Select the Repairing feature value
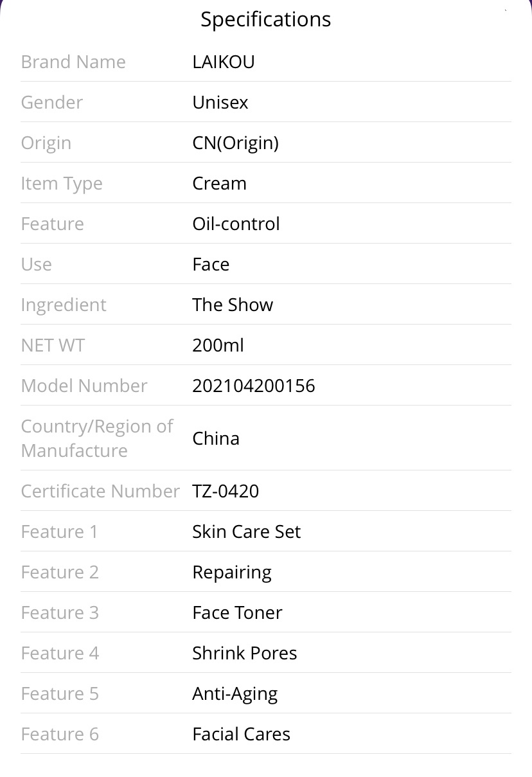Screen dimensions: 532x777 pos(232,573)
